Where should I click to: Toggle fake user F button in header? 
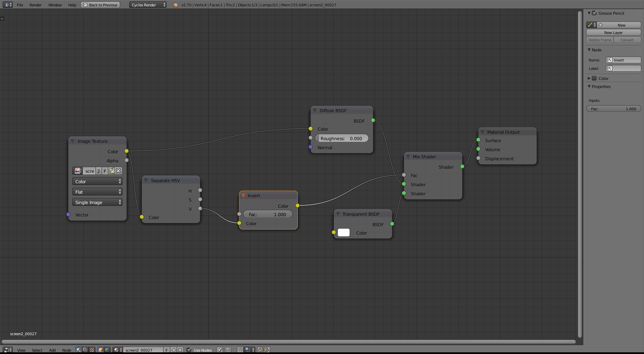(167, 350)
